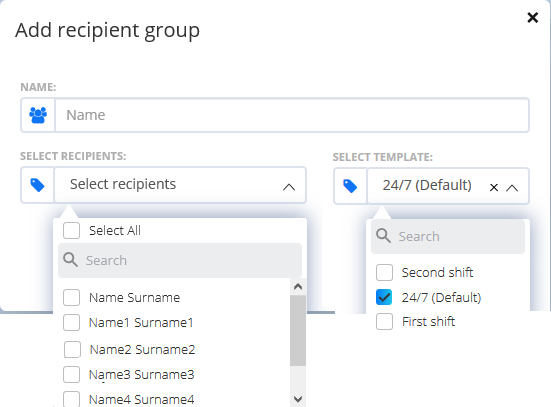Screen dimensions: 551x407
Task: Check the Name1 Surname1 recipient
Action: click(x=71, y=322)
